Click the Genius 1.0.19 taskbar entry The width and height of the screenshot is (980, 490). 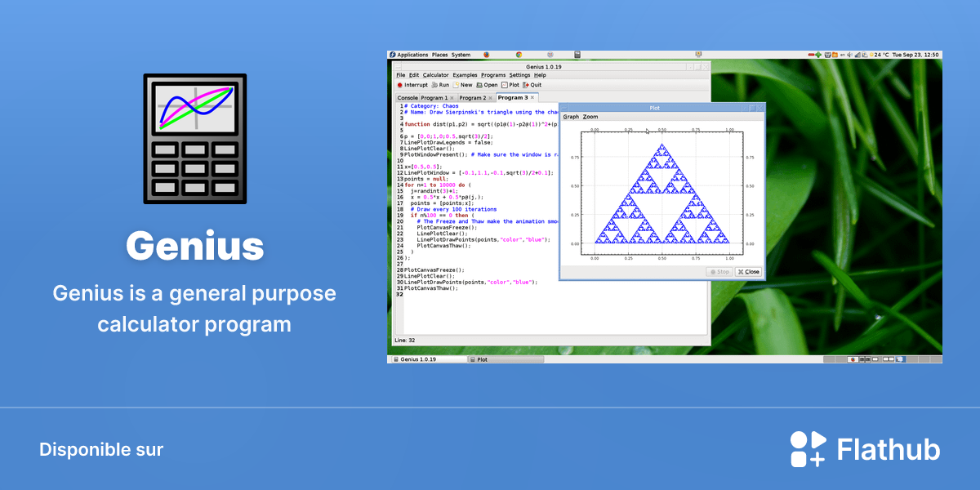(429, 359)
